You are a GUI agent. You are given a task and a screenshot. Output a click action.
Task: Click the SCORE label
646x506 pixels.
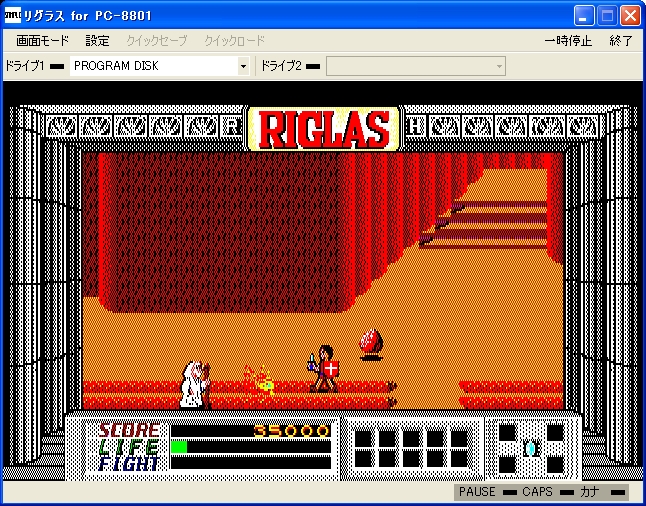pyautogui.click(x=129, y=431)
